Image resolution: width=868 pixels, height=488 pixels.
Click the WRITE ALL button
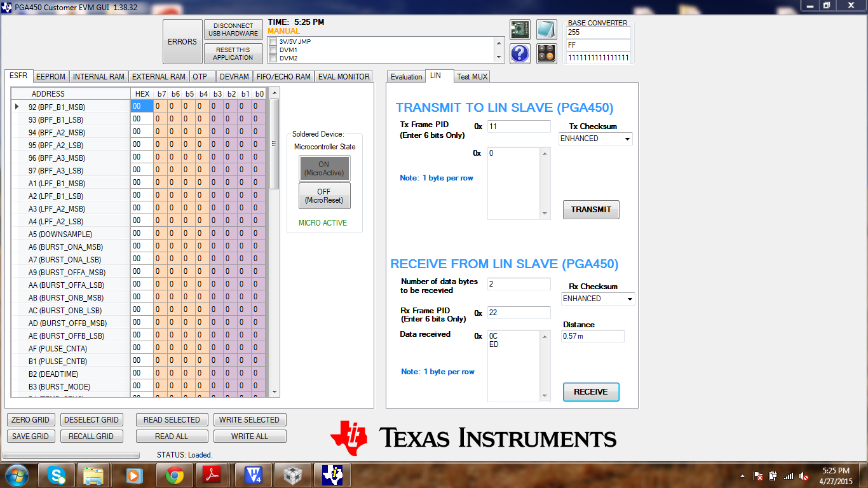250,437
